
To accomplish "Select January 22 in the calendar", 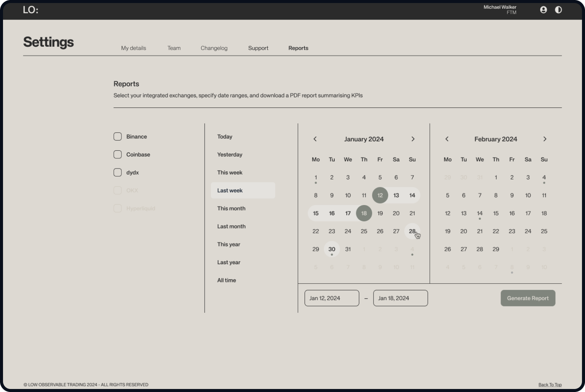I will point(316,231).
